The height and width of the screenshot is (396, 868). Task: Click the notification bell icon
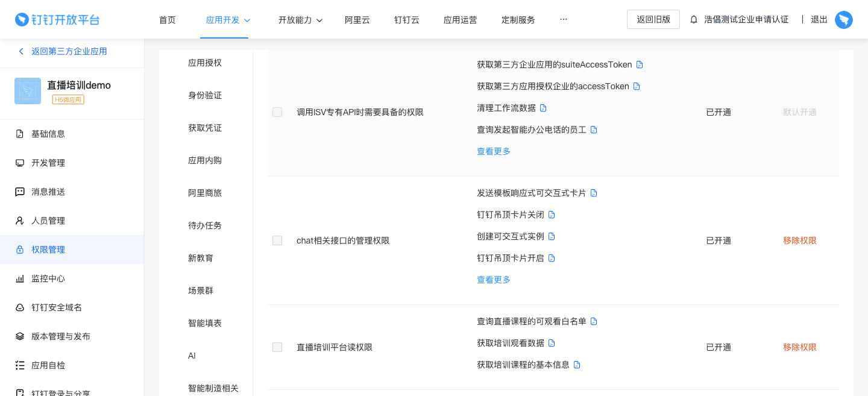[x=694, y=19]
